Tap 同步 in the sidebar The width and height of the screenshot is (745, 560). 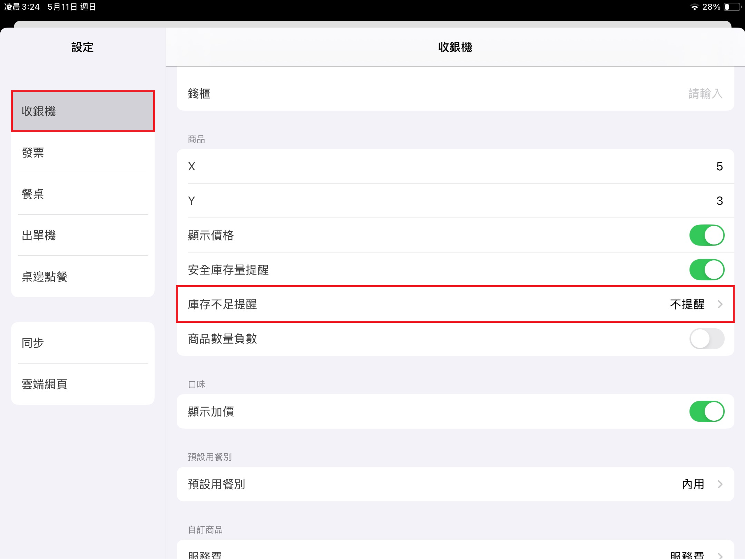point(83,343)
